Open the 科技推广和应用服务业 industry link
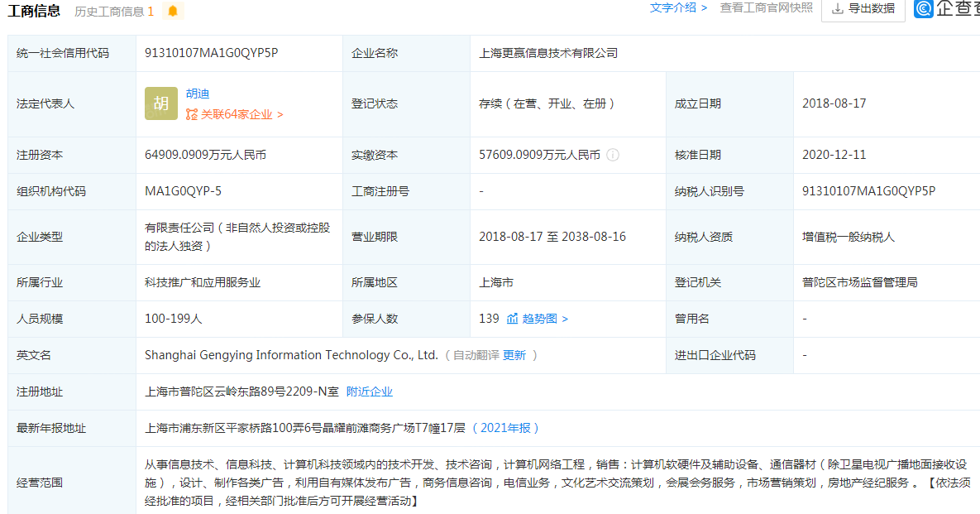Viewport: 980px width, 514px height. pyautogui.click(x=201, y=281)
